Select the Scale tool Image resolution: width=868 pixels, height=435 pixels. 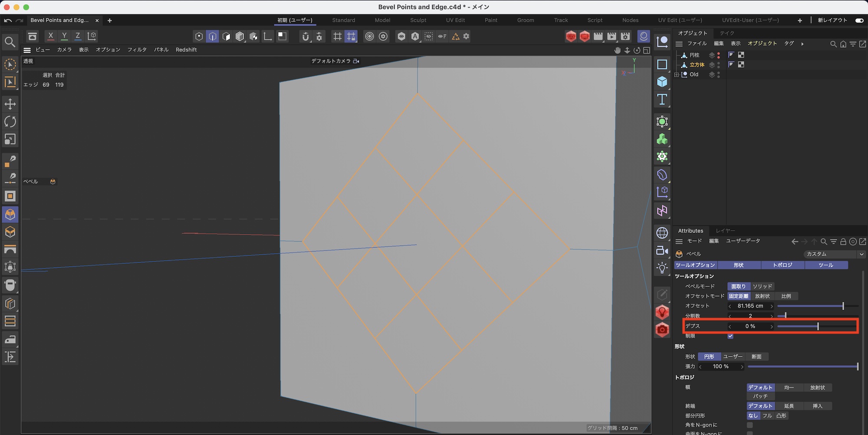[10, 139]
